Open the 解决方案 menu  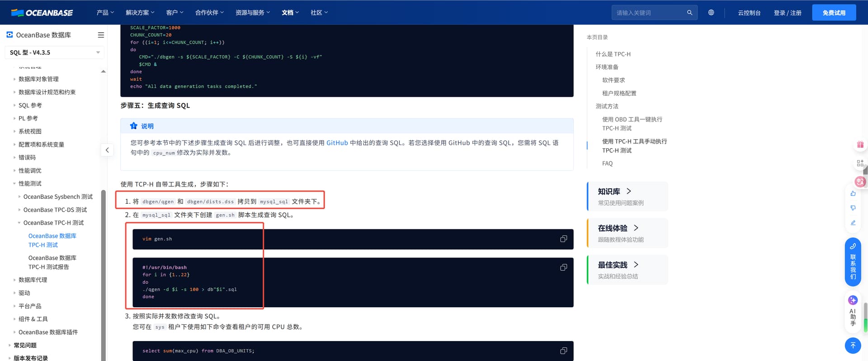[140, 13]
